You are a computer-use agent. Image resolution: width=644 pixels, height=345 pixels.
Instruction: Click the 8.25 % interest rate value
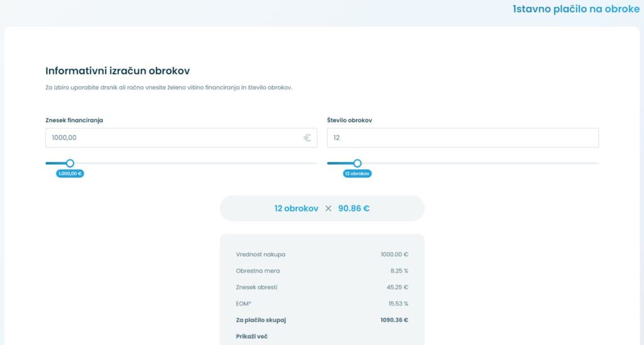coord(399,271)
